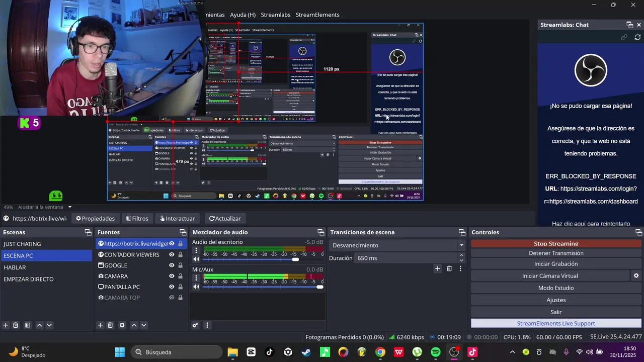Open Audio del escritorio three-dot options
Screen dimensions: 644x362
[196, 250]
